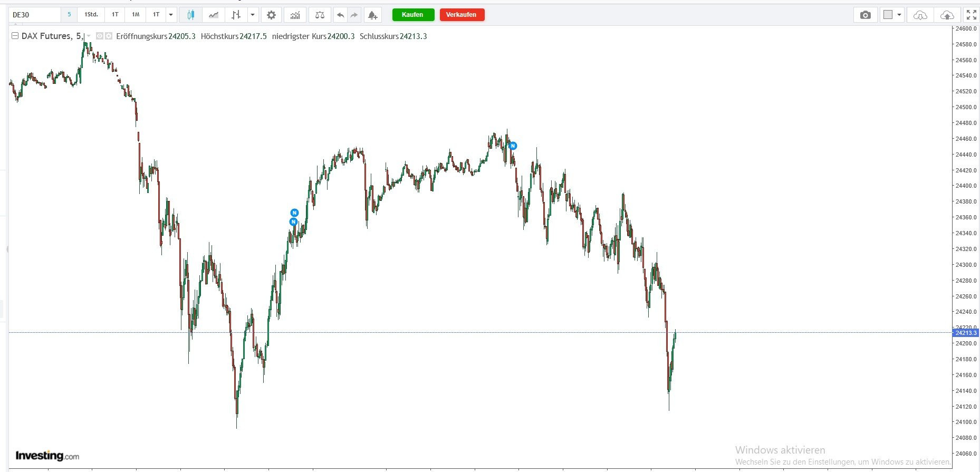Add an alert with bell icon
The width and height of the screenshot is (980, 472).
click(372, 15)
